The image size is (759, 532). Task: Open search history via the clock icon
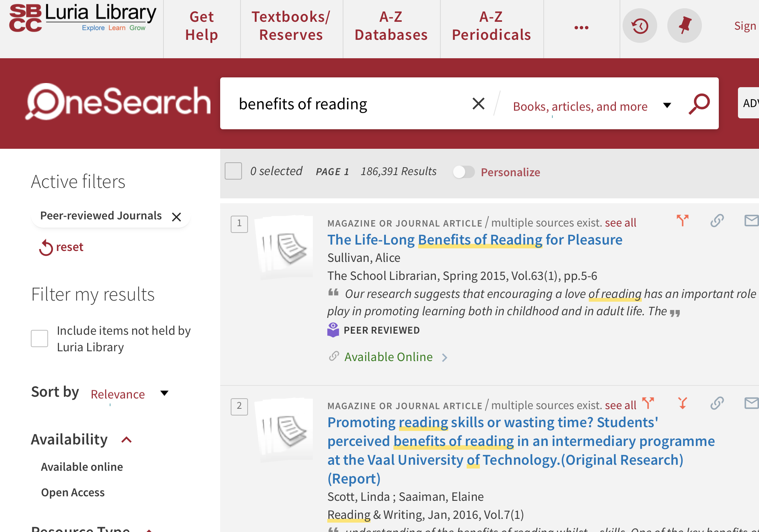640,26
